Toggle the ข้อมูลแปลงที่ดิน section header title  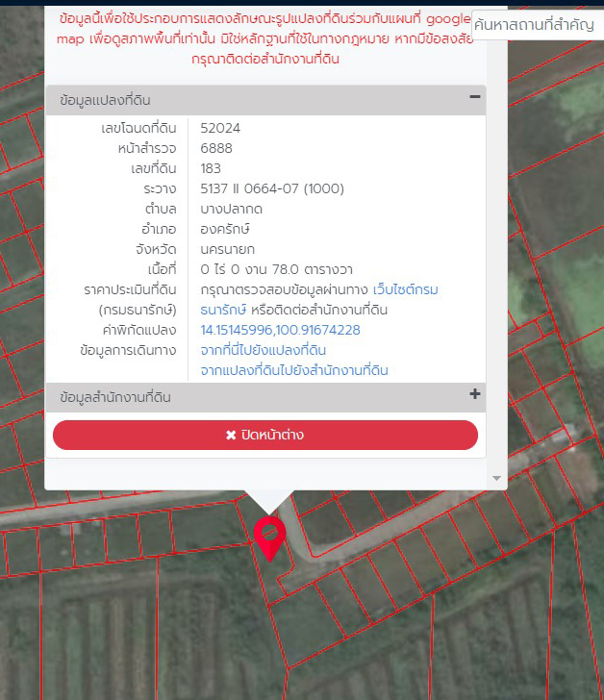pyautogui.click(x=105, y=100)
